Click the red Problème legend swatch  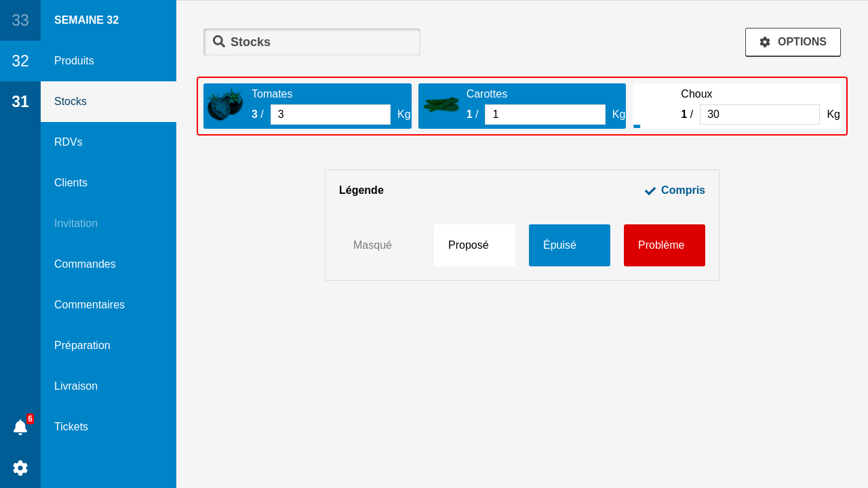(665, 245)
